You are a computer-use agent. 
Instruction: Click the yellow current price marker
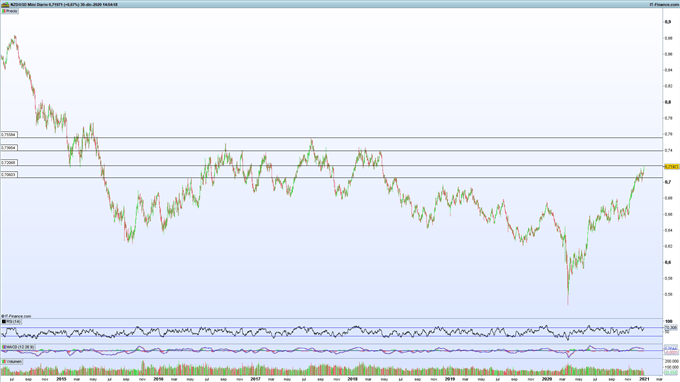click(x=672, y=167)
